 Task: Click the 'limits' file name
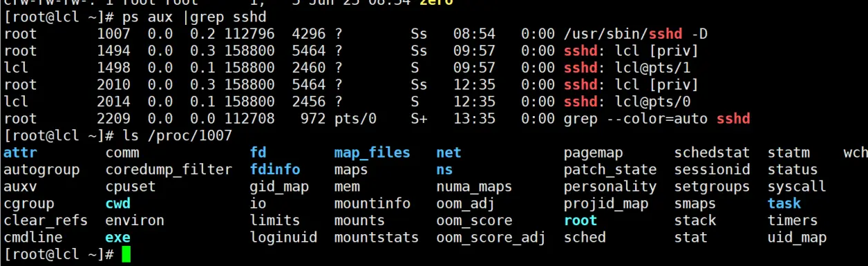[x=275, y=220]
